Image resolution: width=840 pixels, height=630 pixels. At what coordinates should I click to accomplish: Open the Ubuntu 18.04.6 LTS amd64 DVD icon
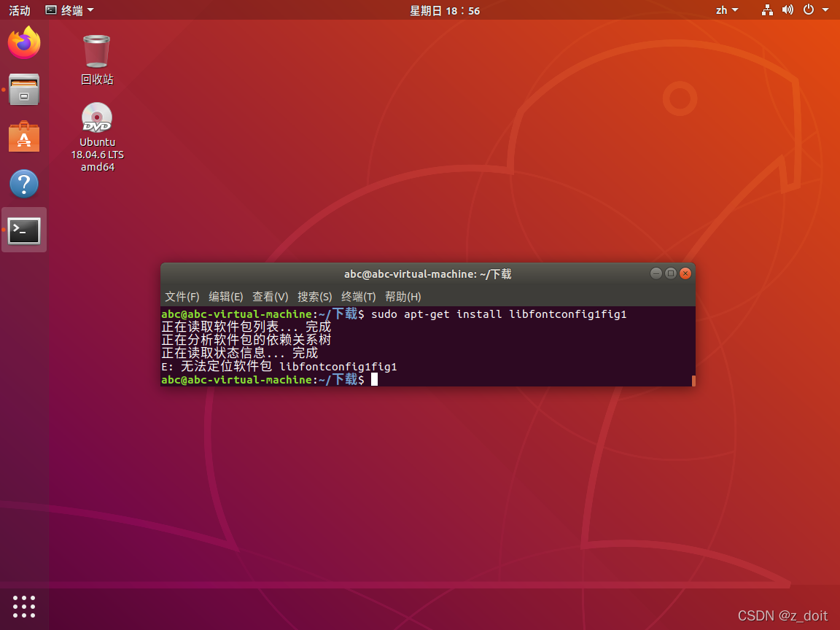[96, 117]
